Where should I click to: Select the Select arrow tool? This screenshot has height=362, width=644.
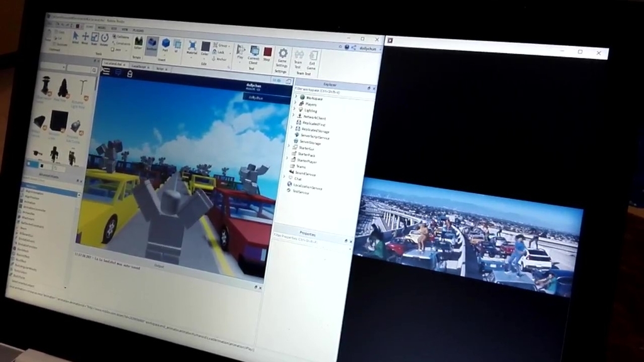tap(75, 37)
